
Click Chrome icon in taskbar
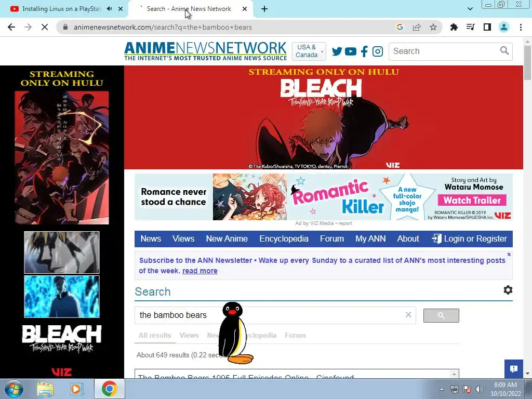109,389
